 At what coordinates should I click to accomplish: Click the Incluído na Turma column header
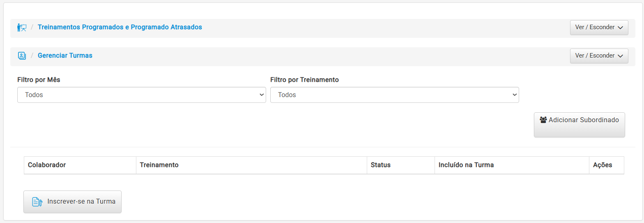[466, 165]
